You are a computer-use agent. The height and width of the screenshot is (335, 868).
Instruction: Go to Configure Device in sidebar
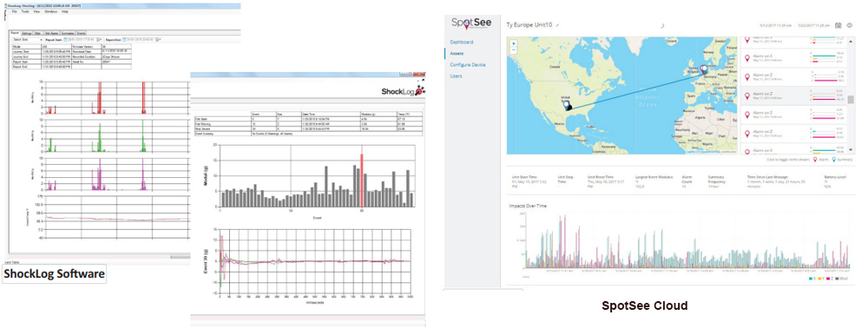(467, 65)
